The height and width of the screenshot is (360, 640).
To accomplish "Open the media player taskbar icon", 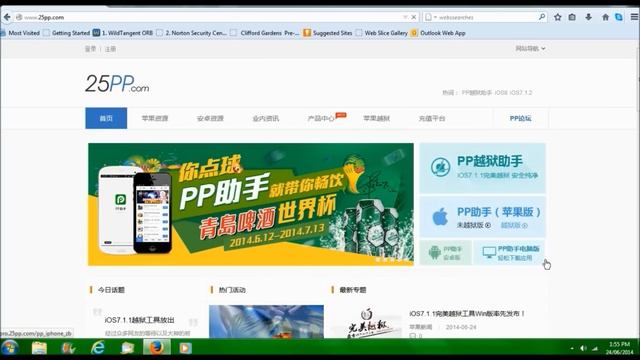I will tap(185, 348).
